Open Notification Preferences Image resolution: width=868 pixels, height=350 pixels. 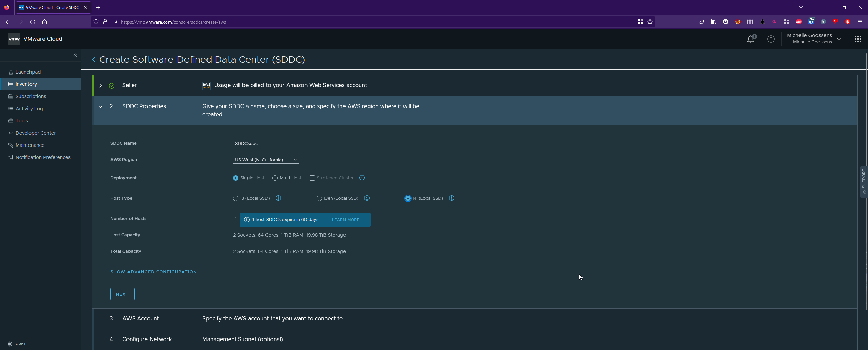coord(43,157)
